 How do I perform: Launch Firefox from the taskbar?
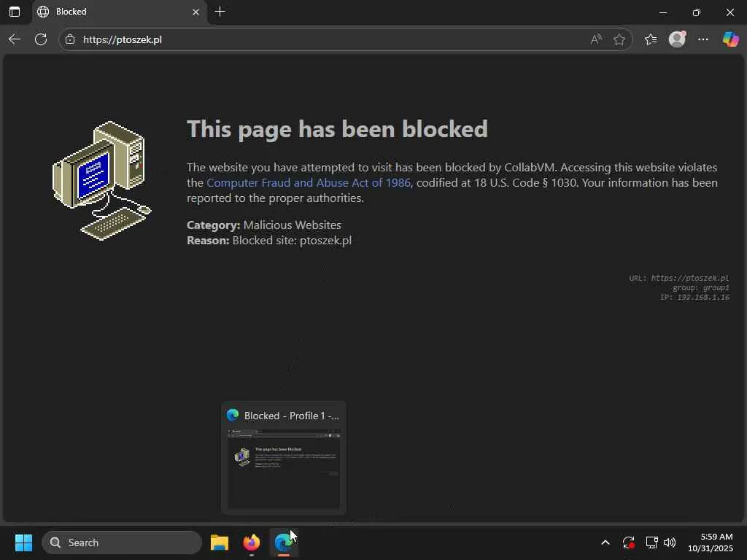(252, 542)
